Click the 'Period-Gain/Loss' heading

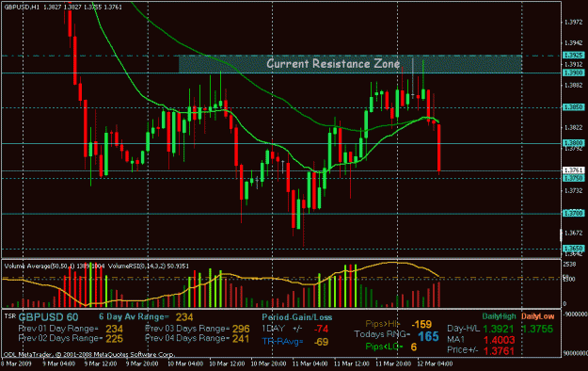point(296,317)
